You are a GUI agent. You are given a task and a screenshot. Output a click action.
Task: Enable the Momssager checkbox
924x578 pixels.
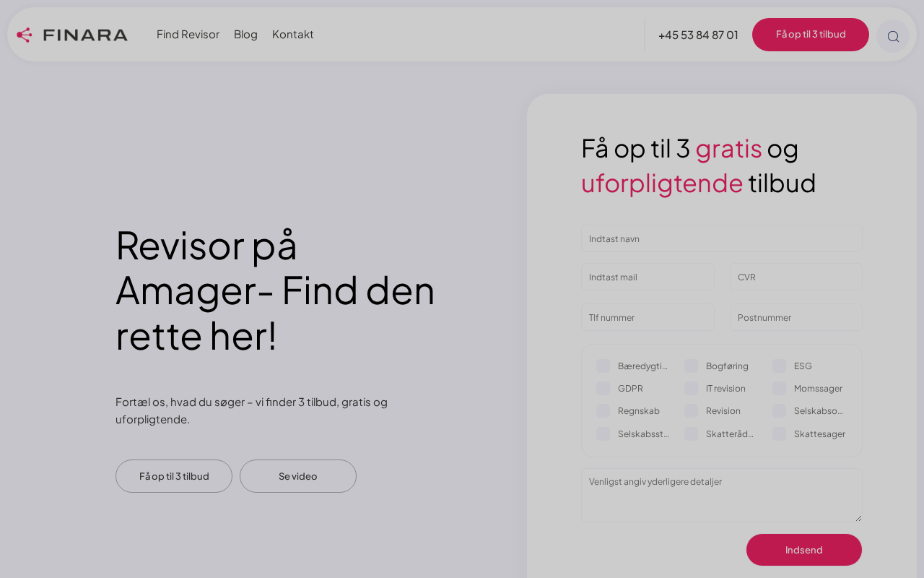tap(780, 389)
